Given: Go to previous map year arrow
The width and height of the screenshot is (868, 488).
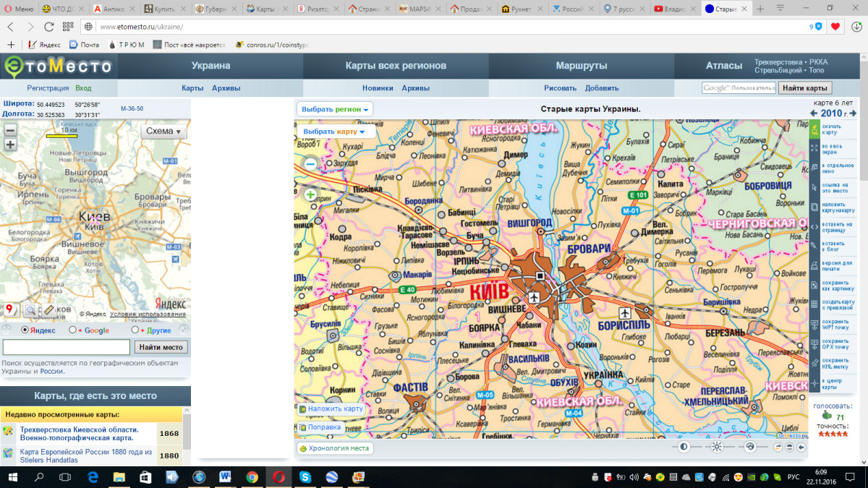Looking at the screenshot, I should point(814,114).
